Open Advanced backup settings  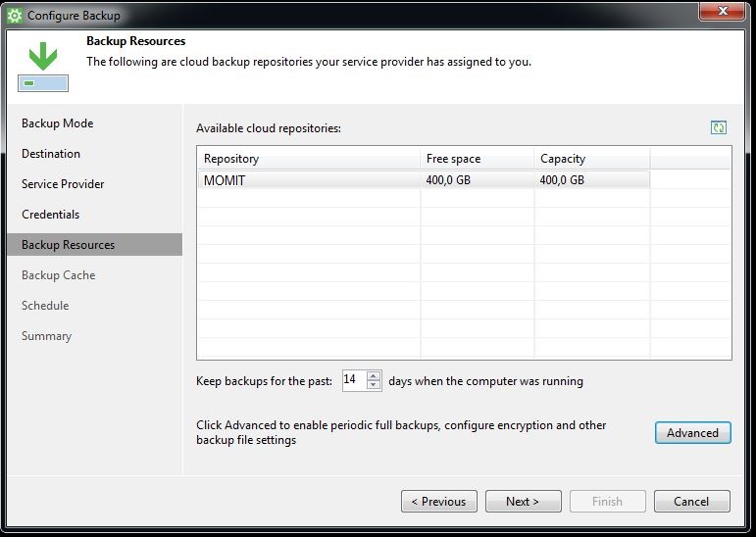(692, 433)
